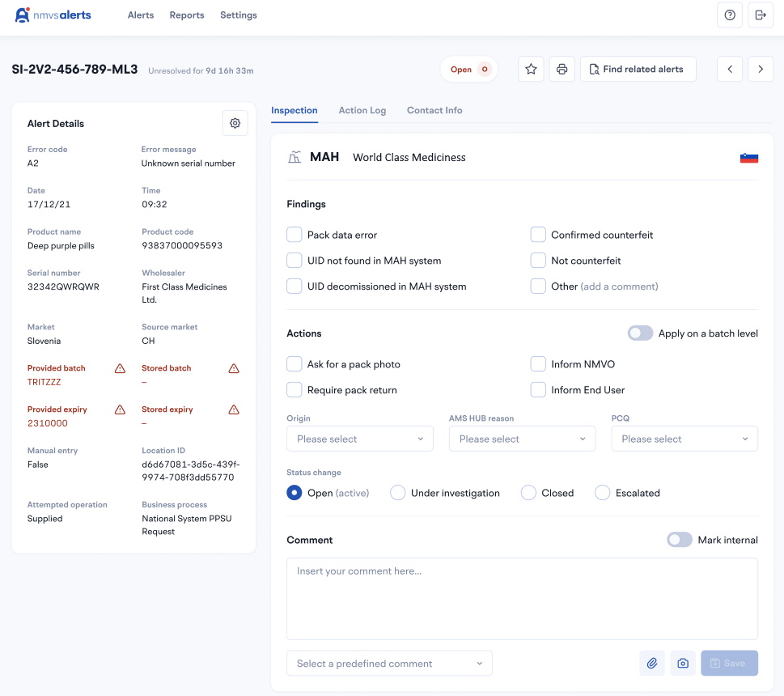Screen dimensions: 784x696
Task: Open the Reports menu
Action: pos(187,15)
